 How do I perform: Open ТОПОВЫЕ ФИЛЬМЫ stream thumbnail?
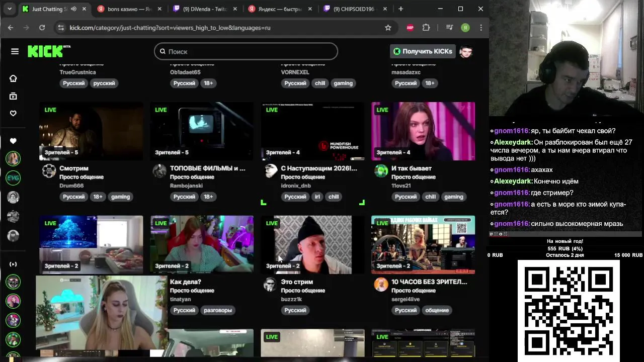[202, 131]
